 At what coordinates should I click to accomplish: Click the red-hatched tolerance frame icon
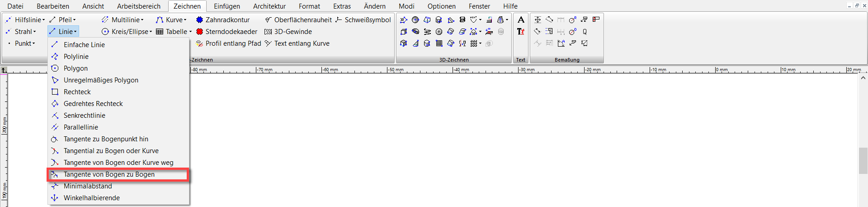pos(596,19)
